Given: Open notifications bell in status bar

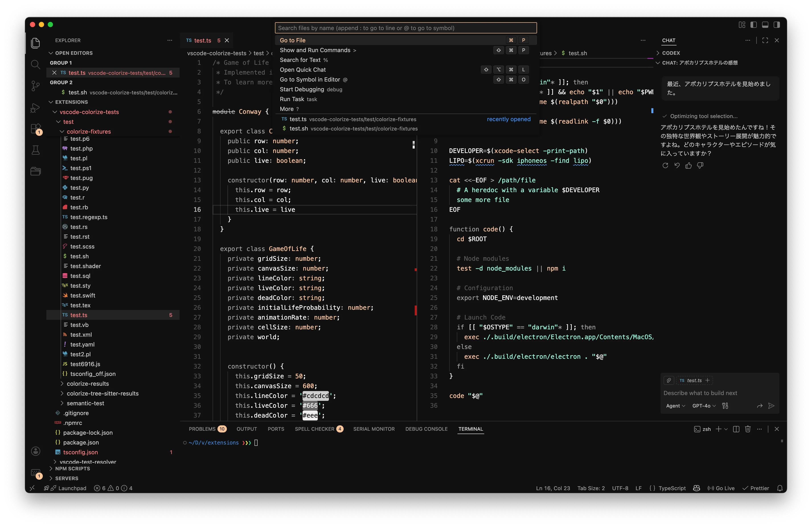Looking at the screenshot, I should click(x=780, y=488).
